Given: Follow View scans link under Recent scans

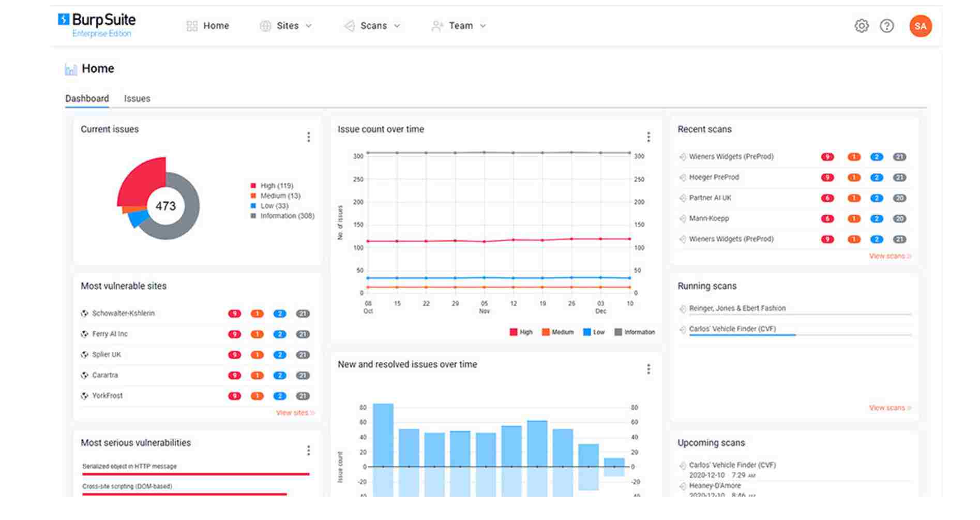Looking at the screenshot, I should 890,256.
